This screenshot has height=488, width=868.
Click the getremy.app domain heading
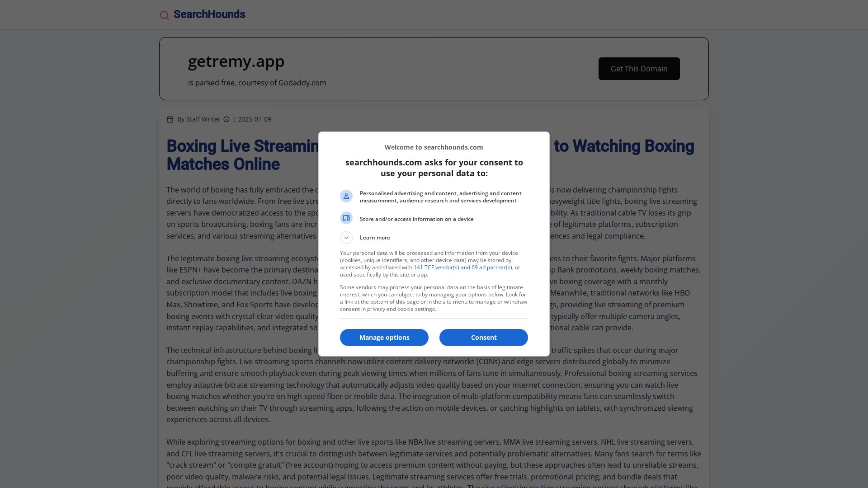(x=236, y=61)
